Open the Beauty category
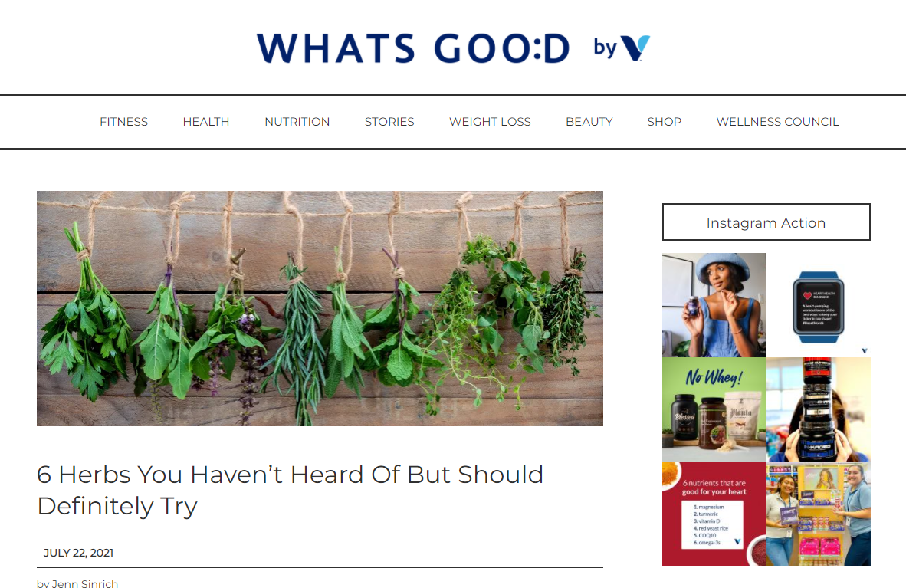 tap(589, 122)
